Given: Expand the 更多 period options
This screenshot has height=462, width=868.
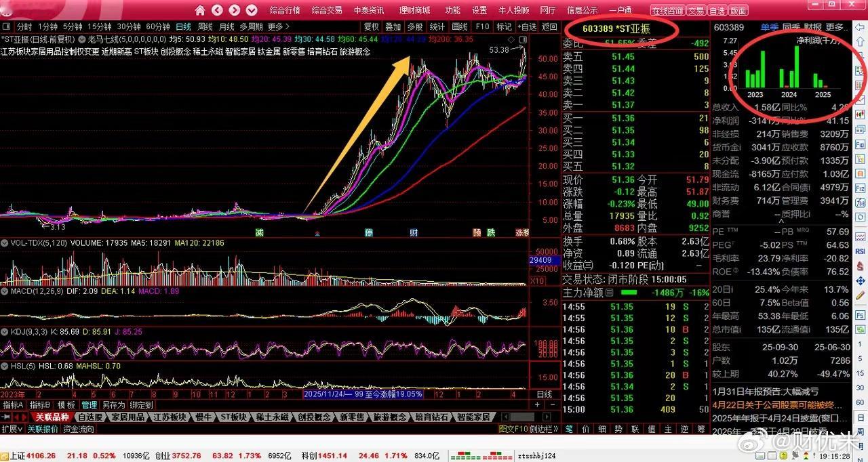Looking at the screenshot, I should pyautogui.click(x=278, y=27).
